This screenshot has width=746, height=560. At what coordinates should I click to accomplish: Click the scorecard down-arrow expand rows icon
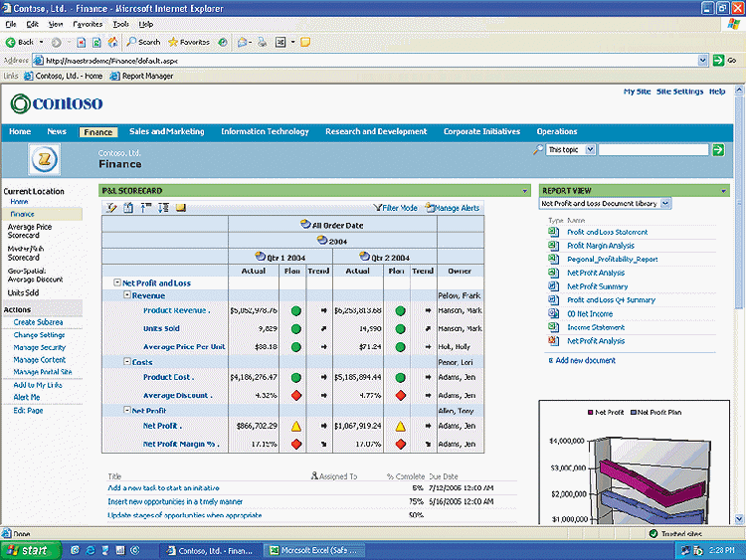point(163,208)
